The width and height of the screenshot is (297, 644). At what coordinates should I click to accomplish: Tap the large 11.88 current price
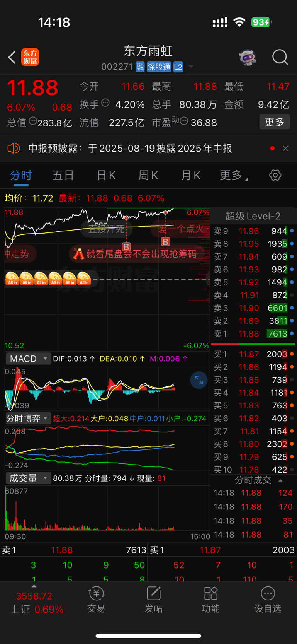coord(32,88)
